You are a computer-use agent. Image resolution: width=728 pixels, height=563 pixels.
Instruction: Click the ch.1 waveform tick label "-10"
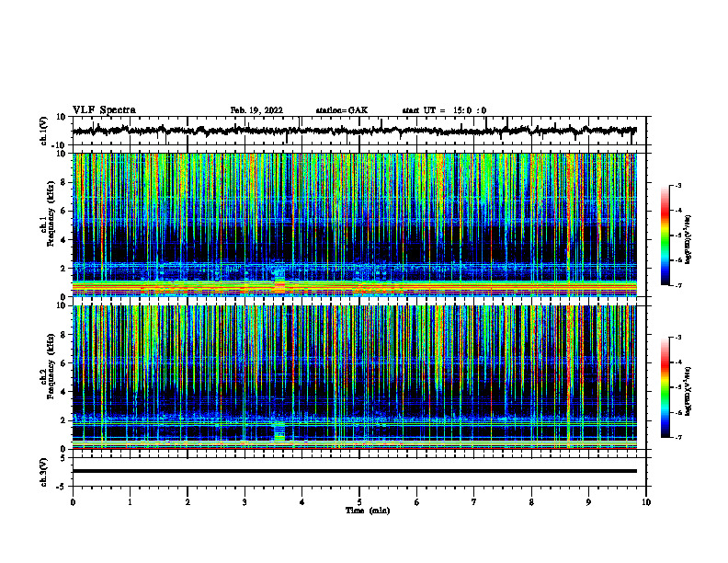(x=60, y=145)
